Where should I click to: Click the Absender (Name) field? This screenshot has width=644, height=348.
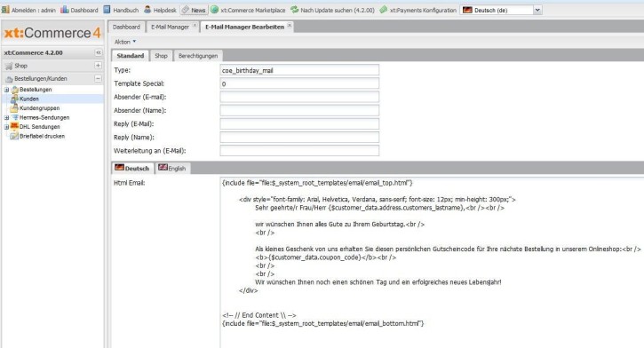click(x=299, y=110)
